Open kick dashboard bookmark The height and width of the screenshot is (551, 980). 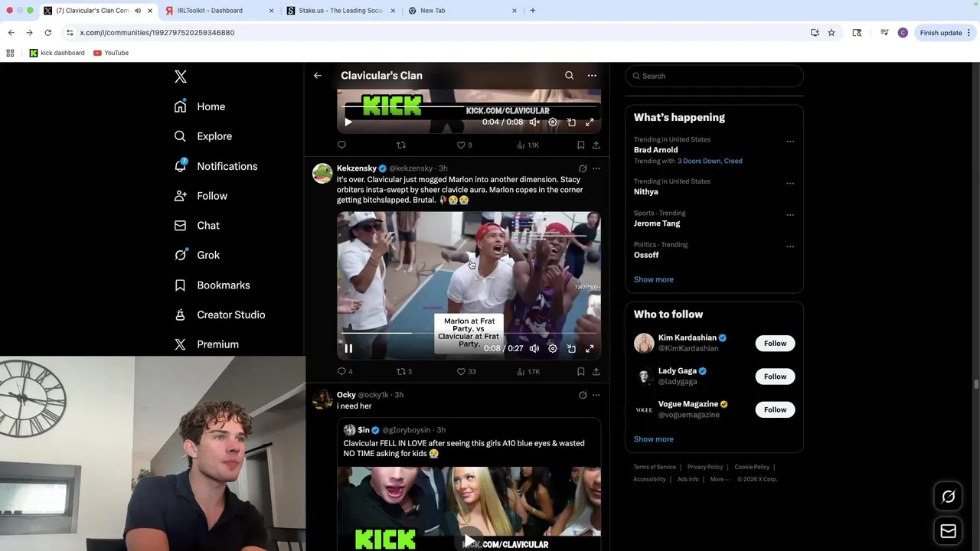point(57,53)
